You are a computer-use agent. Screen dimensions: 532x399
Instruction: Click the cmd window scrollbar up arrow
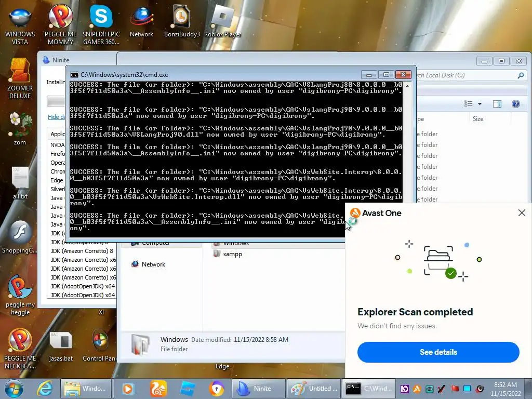point(407,86)
